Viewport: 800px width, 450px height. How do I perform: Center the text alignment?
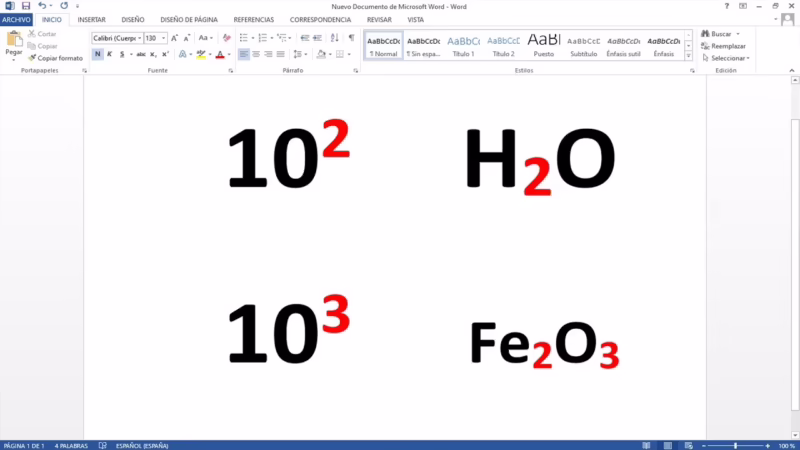[x=256, y=54]
